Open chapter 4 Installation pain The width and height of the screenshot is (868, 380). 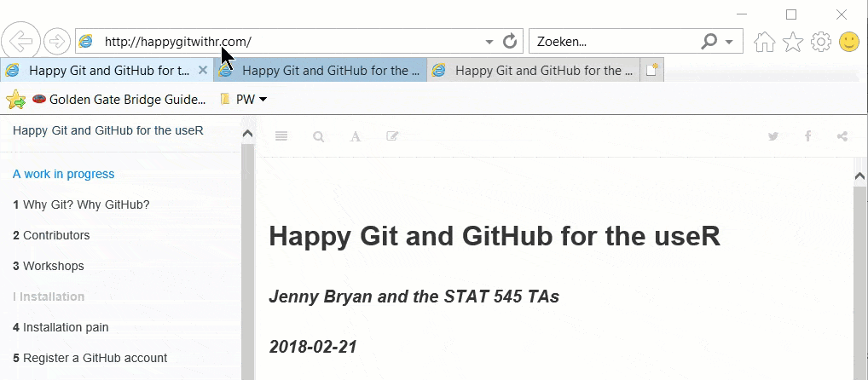pyautogui.click(x=61, y=327)
